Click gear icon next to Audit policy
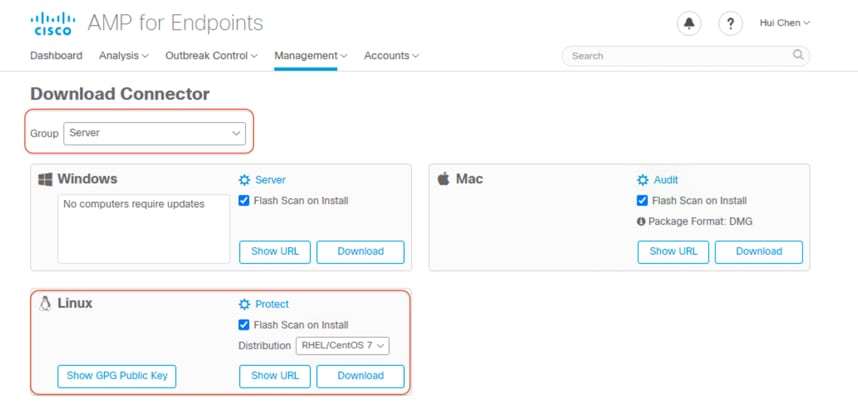Screen dimensions: 858x415 642,180
